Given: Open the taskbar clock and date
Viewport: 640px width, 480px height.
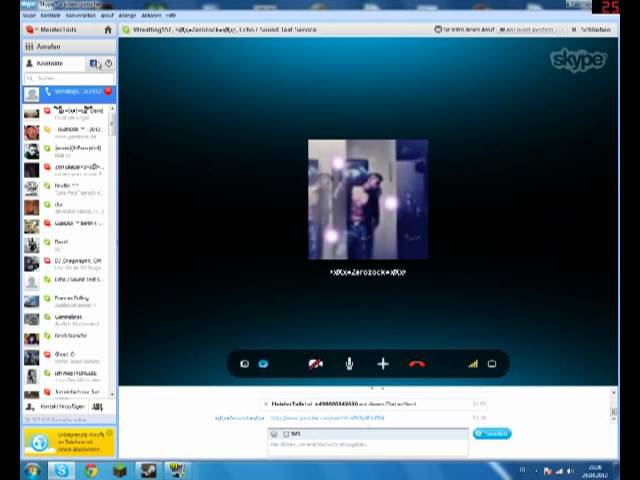Looking at the screenshot, I should tap(595, 471).
